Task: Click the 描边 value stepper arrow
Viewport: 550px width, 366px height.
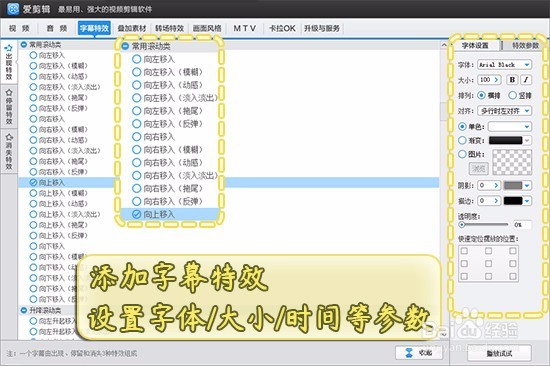Action: (x=496, y=201)
